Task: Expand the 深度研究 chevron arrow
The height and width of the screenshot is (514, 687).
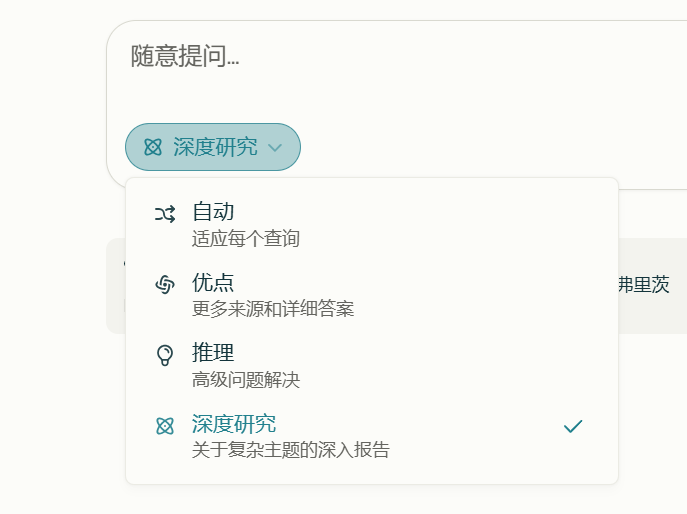Action: coord(275,148)
